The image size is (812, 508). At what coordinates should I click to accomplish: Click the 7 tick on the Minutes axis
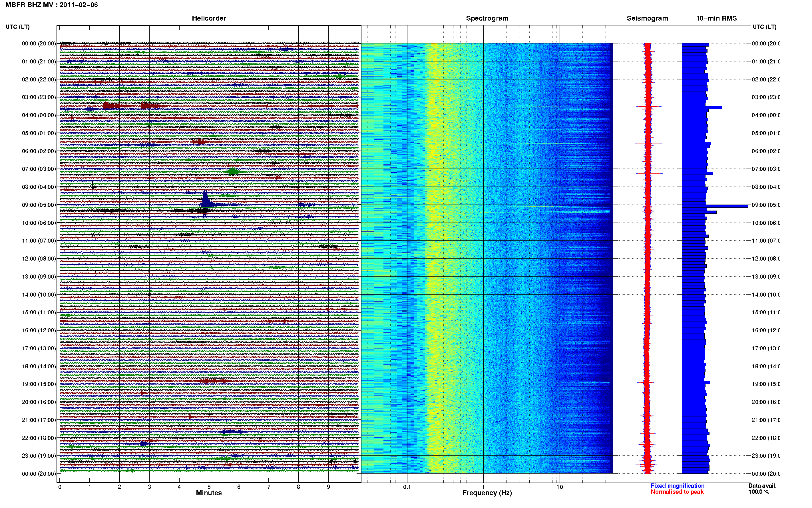pyautogui.click(x=269, y=487)
